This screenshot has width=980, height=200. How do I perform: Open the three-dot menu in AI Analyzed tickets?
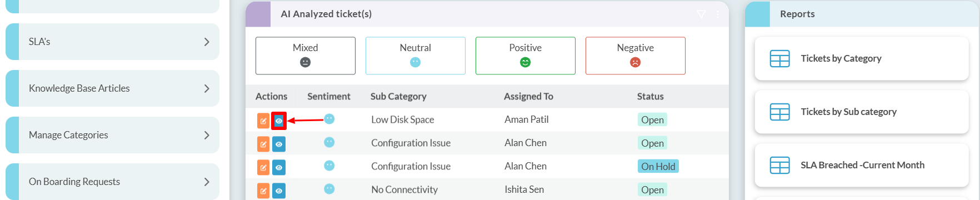click(718, 14)
